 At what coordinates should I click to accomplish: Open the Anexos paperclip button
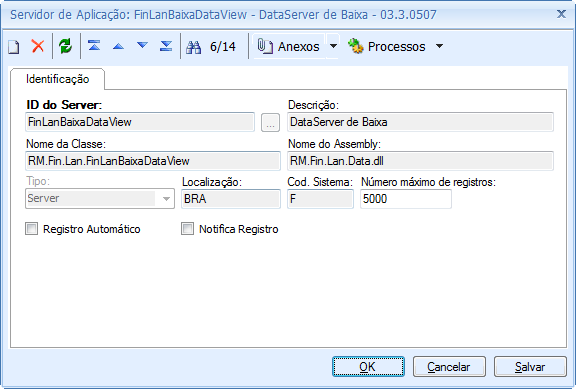[289, 46]
